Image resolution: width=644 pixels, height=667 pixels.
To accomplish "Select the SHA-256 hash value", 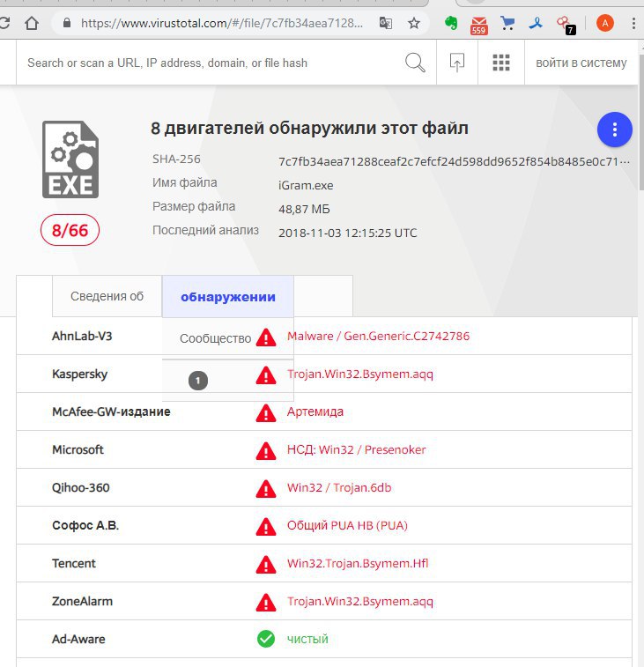I will [x=454, y=161].
